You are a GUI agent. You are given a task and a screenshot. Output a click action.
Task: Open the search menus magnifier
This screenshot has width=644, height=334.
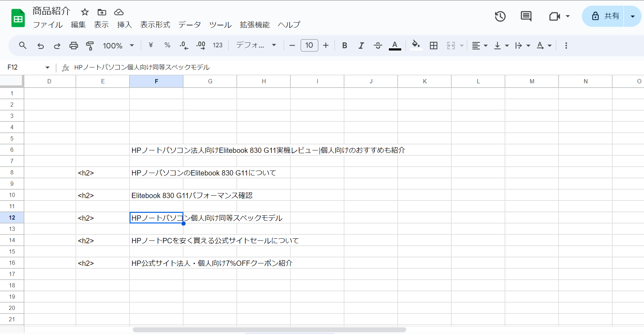pos(23,46)
